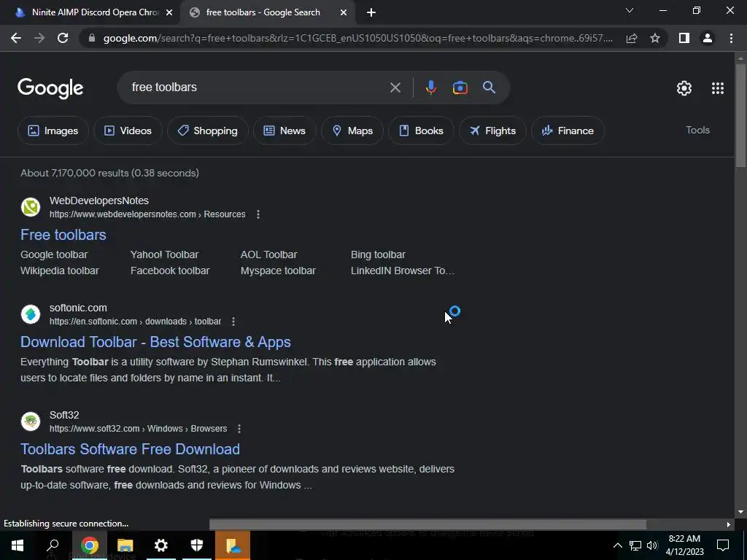The width and height of the screenshot is (747, 560).
Task: Search by image with camera icon
Action: pyautogui.click(x=460, y=87)
